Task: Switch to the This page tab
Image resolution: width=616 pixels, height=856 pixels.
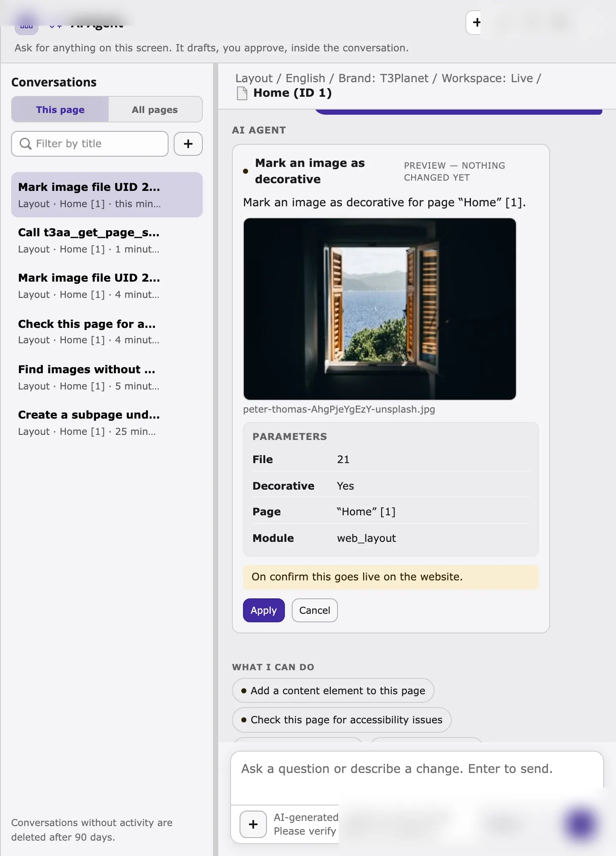Action: tap(60, 110)
